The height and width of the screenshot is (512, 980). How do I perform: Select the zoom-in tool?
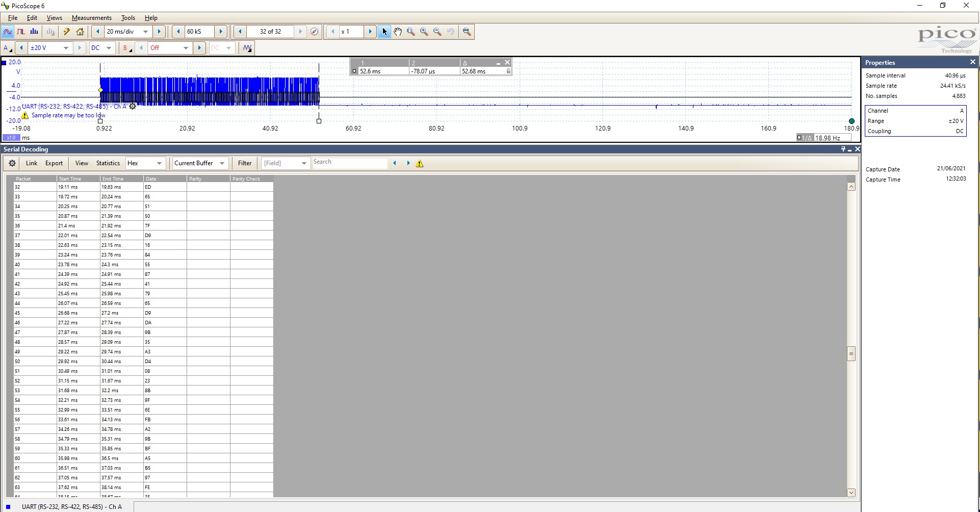424,32
